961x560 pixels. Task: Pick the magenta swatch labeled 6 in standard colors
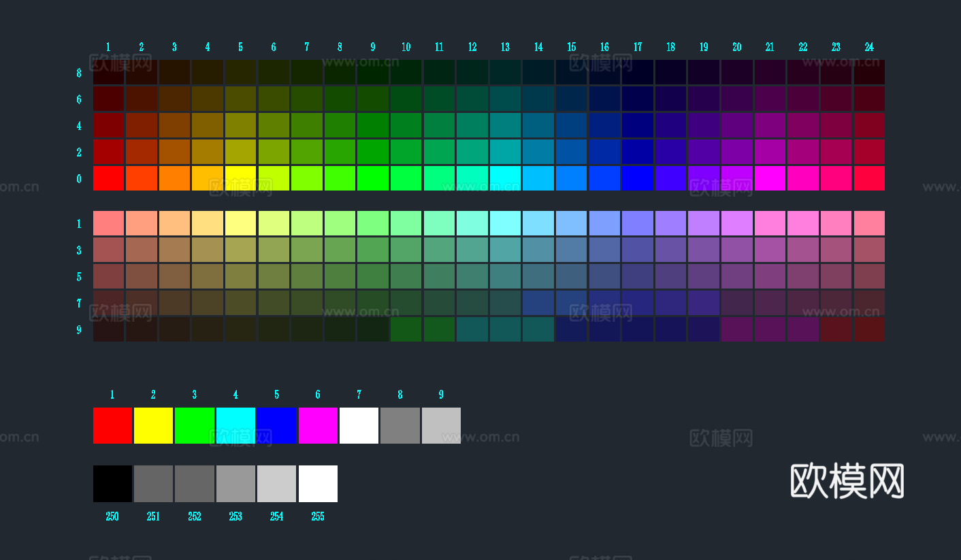[x=318, y=425]
